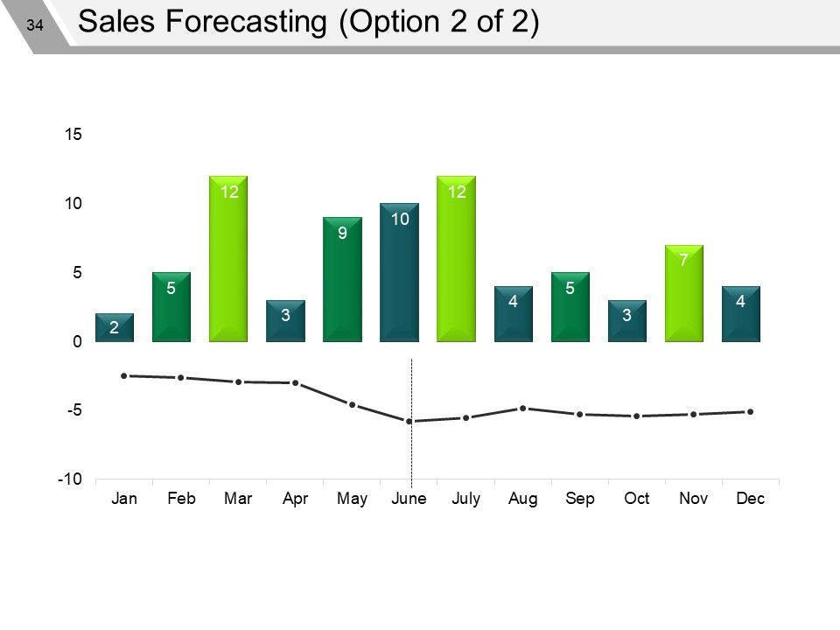Select the Dec line data point
Viewport: 840px width, 630px height.
(x=751, y=412)
